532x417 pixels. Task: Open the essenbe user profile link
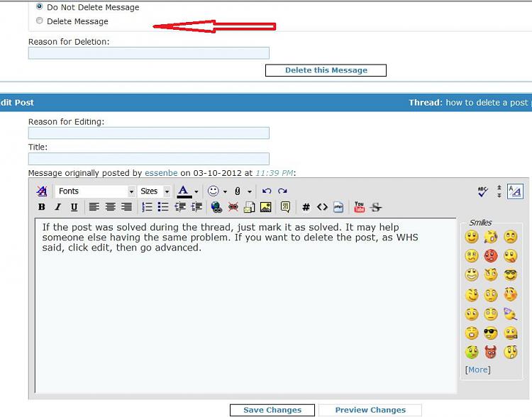pos(161,173)
